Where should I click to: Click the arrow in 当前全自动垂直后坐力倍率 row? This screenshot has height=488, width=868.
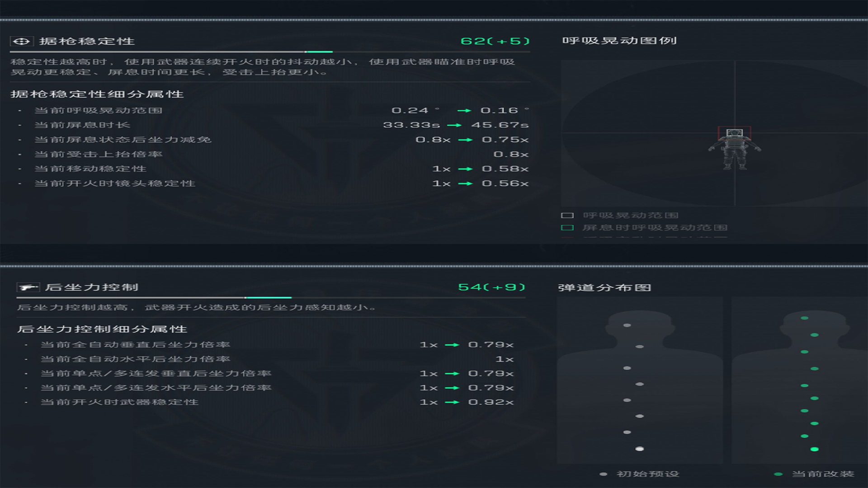coord(452,345)
